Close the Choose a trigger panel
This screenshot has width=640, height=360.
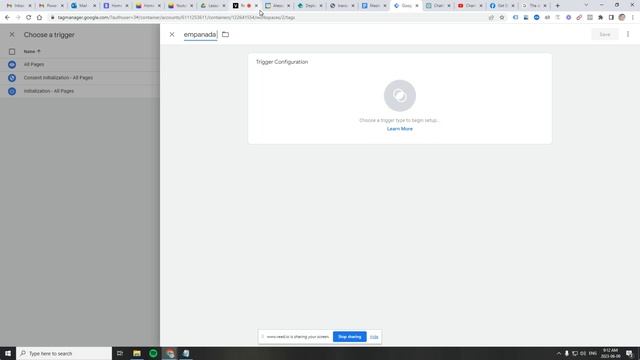click(12, 35)
